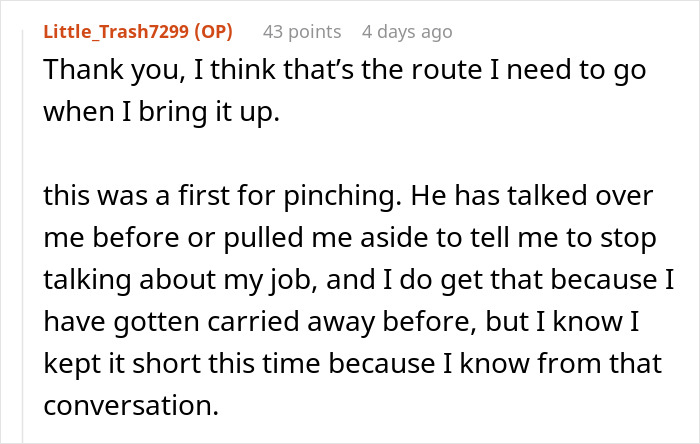The width and height of the screenshot is (700, 444).
Task: Click the 4 days ago timestamp
Action: (x=407, y=32)
